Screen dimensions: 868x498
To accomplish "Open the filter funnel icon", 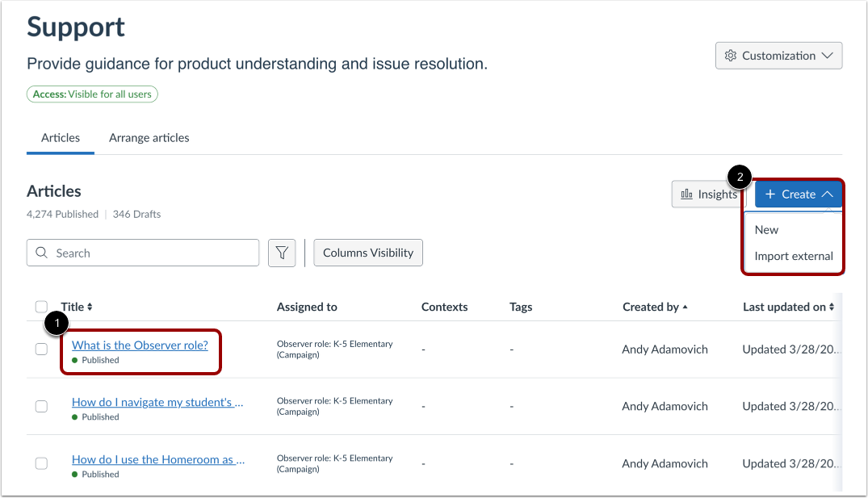I will point(282,253).
